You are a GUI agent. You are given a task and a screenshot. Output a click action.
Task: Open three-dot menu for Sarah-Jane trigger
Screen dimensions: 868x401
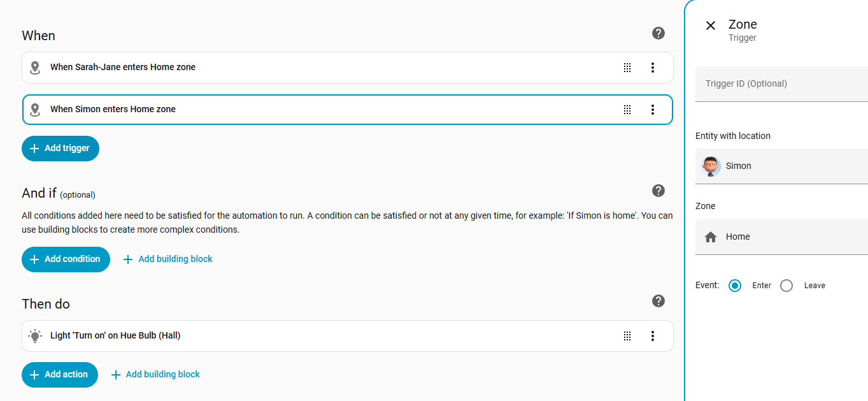click(x=652, y=68)
